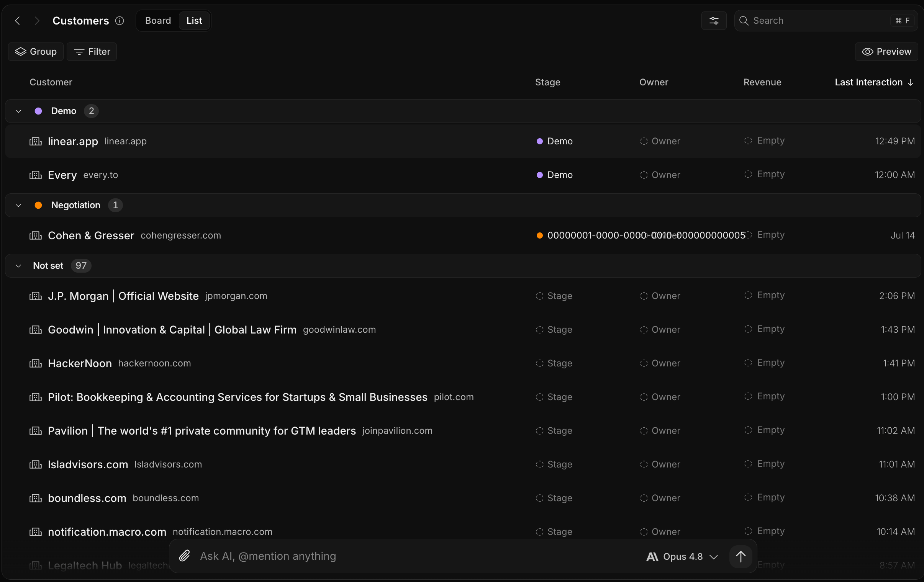Toggle the Preview eye button

point(886,52)
